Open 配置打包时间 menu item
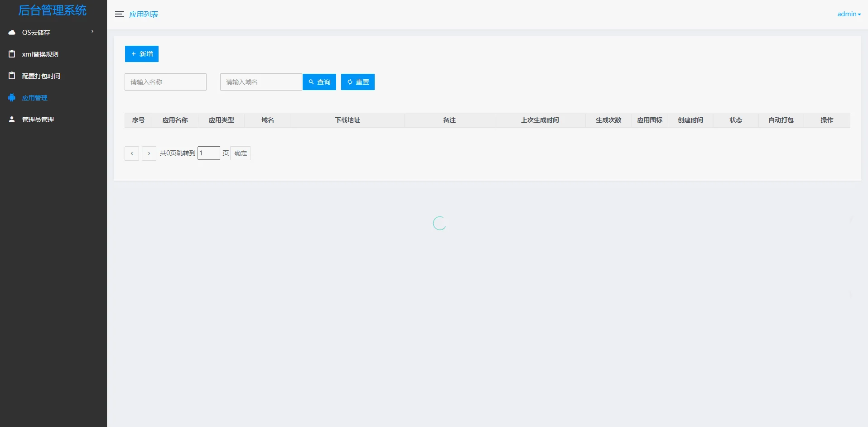This screenshot has width=868, height=427. click(x=41, y=76)
